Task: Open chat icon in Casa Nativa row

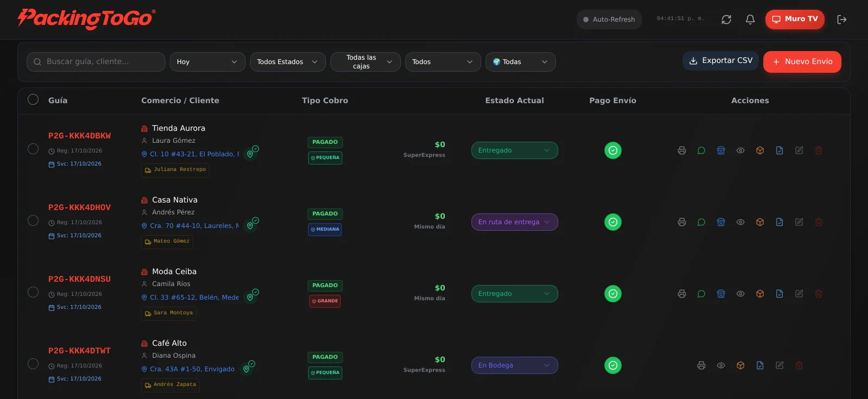Action: 701,222
